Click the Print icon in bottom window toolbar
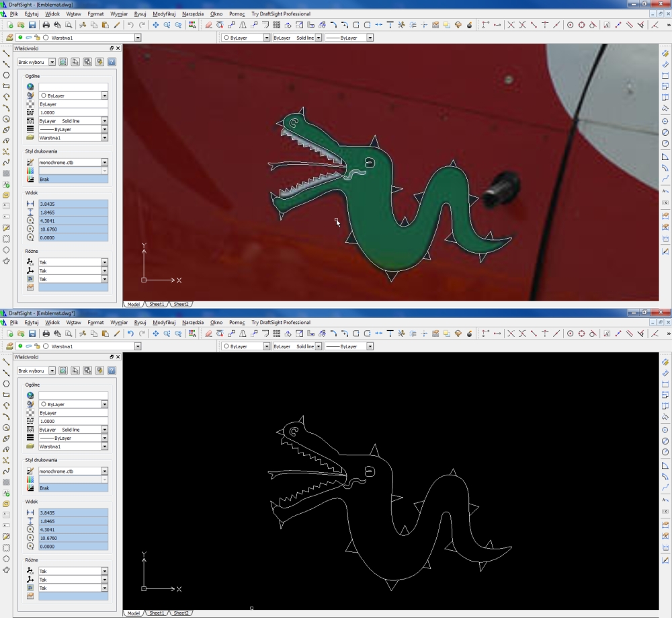The height and width of the screenshot is (618, 672). (x=46, y=334)
